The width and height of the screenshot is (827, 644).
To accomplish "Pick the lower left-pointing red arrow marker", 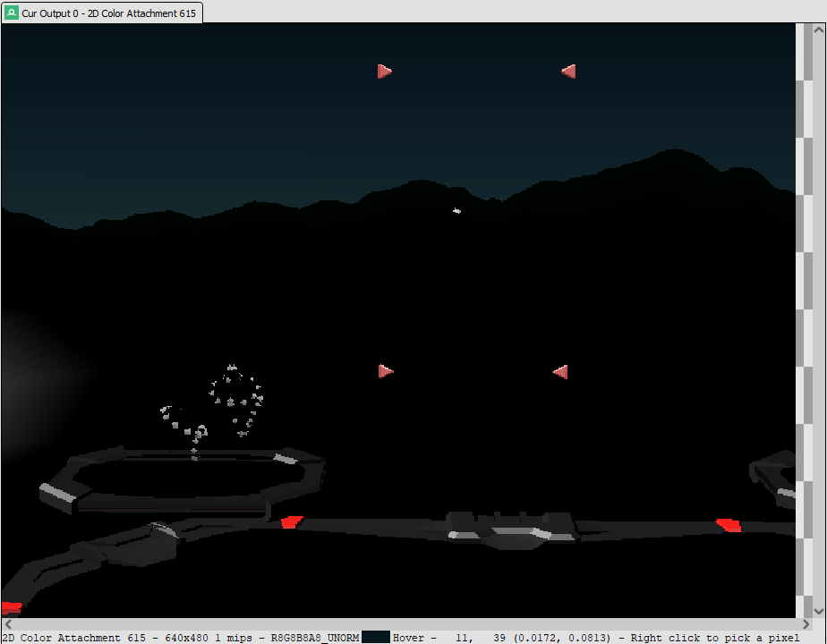I will pos(560,372).
